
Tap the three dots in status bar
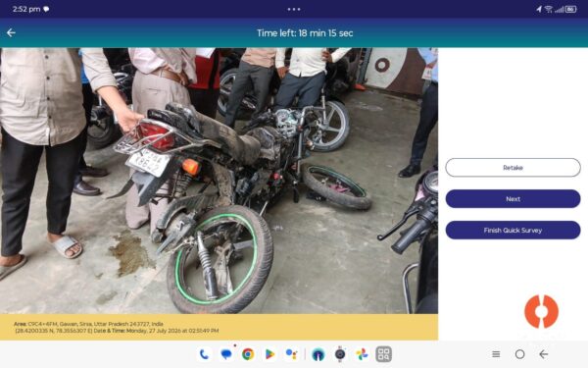coord(294,9)
